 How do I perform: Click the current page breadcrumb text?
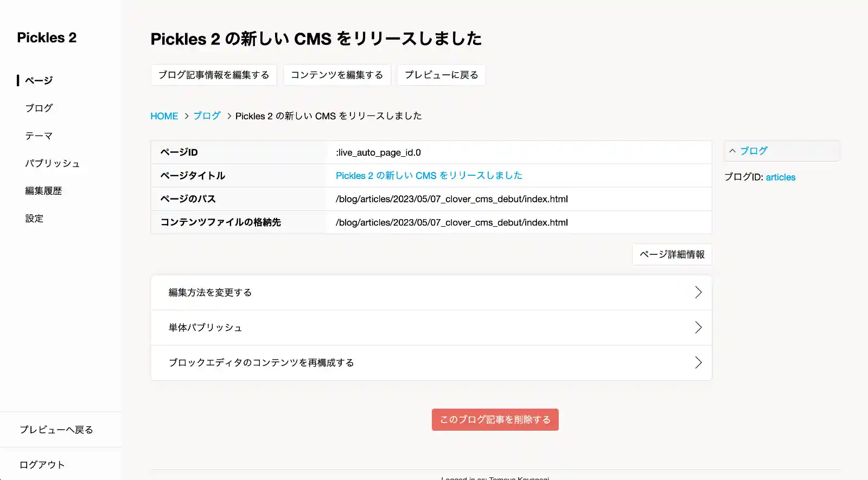pos(329,116)
